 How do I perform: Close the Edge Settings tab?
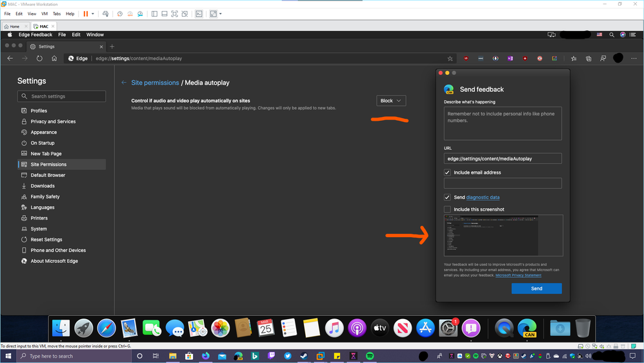tap(101, 47)
